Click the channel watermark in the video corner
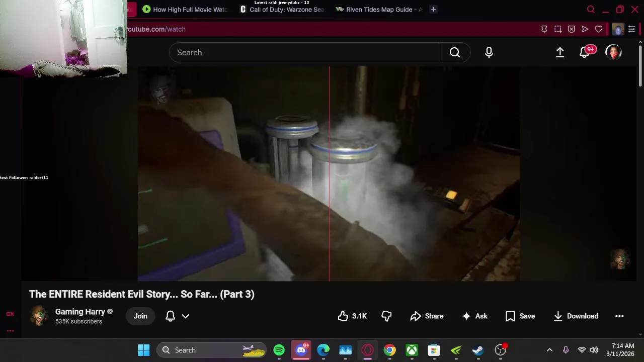Screen dimensions: 644x362 coord(620,259)
